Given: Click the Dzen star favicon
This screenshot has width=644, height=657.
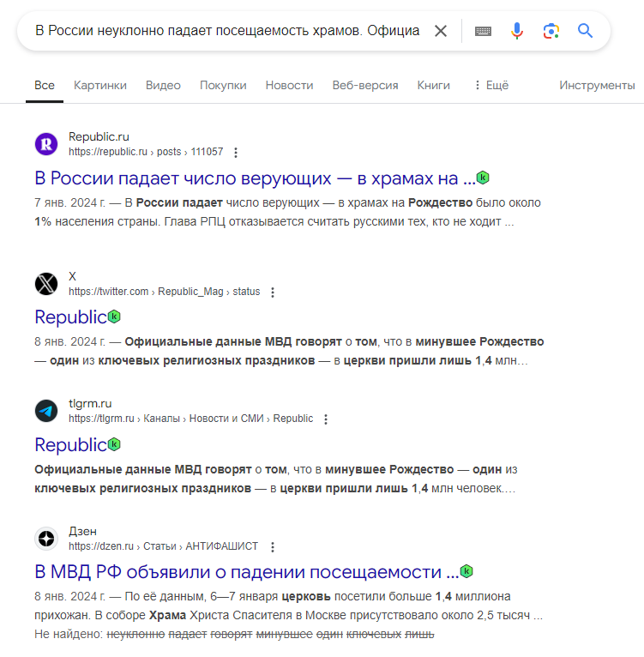Looking at the screenshot, I should coord(46,538).
